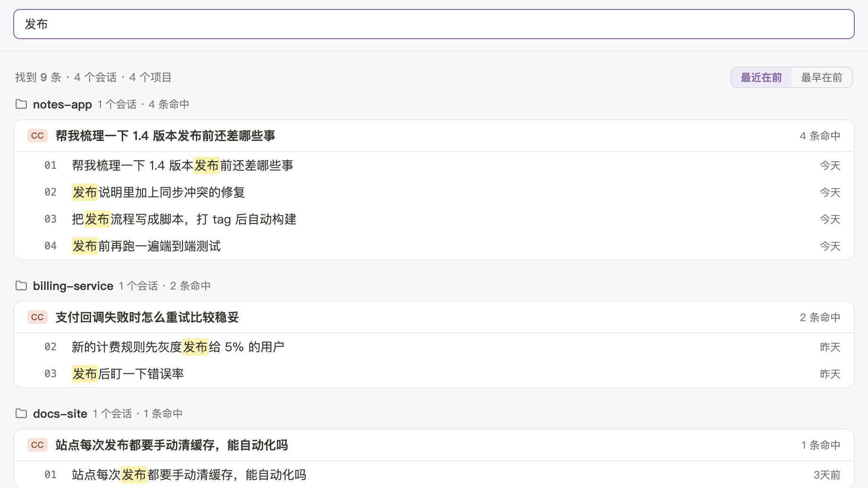This screenshot has width=868, height=488.
Task: Click the 4 条命中 count in notes-app card header
Action: point(820,136)
